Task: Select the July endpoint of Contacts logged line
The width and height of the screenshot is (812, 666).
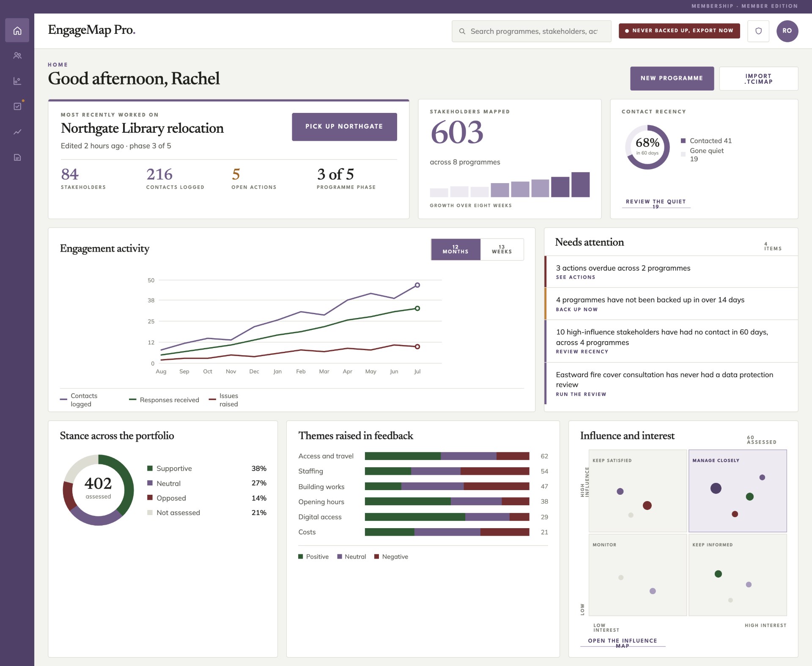Action: [x=417, y=285]
